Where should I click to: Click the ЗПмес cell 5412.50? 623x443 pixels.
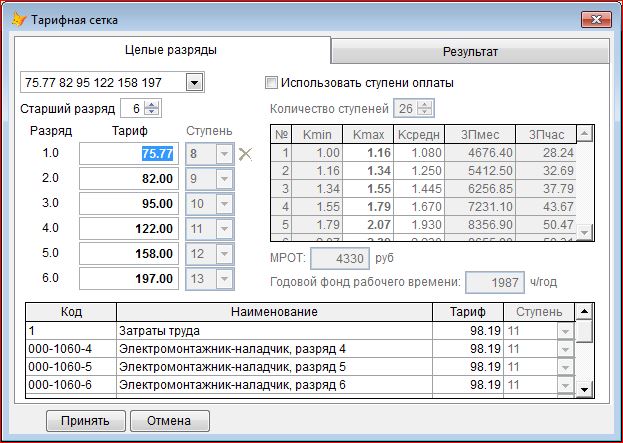tap(480, 171)
